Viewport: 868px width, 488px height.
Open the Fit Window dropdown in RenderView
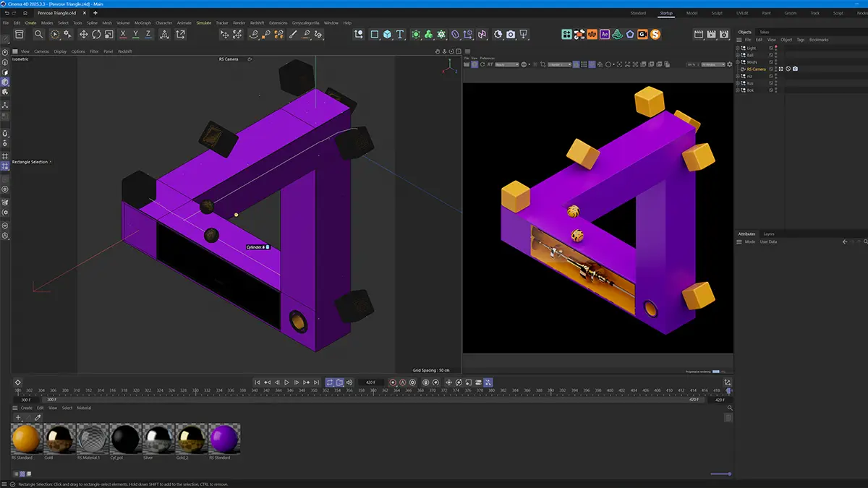click(x=712, y=64)
